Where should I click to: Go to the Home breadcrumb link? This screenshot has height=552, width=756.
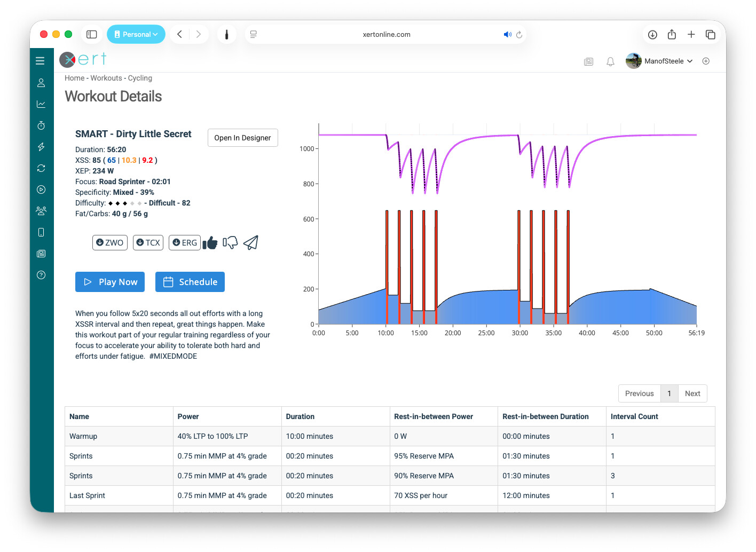(x=74, y=78)
